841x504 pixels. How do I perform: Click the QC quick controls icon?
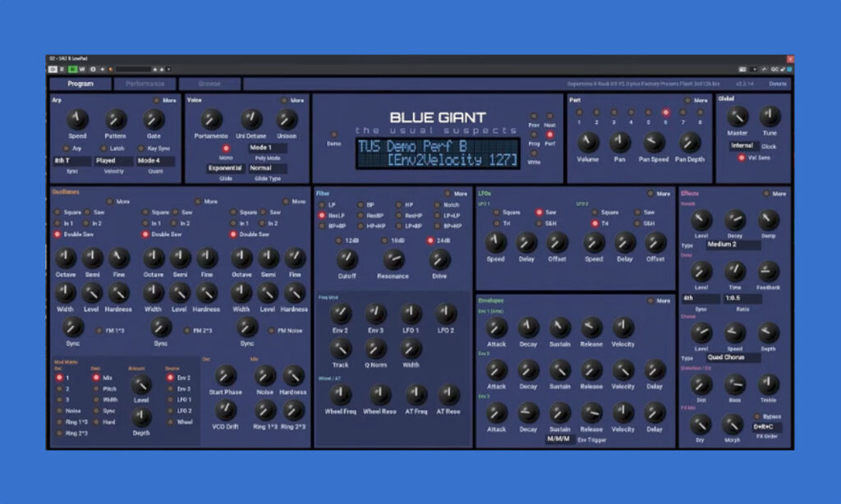tap(774, 69)
